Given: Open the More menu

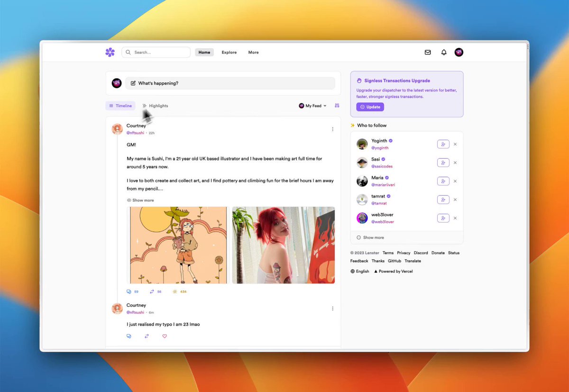Looking at the screenshot, I should point(253,52).
